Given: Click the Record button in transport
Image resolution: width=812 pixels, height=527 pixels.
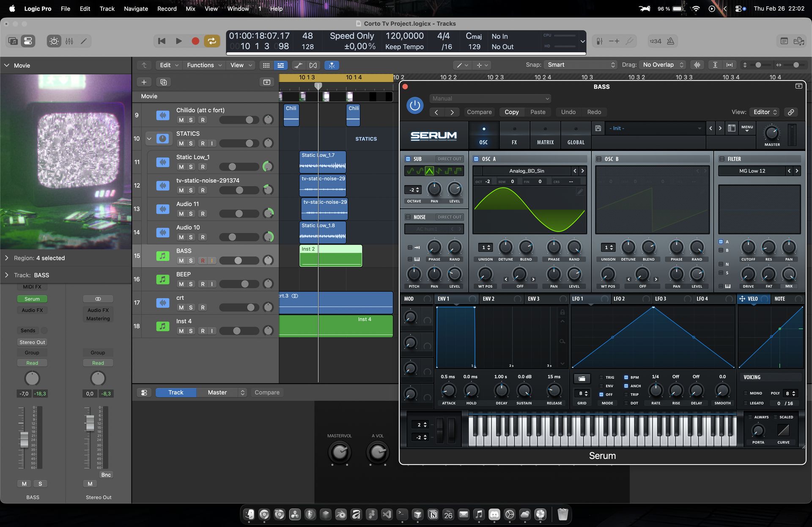Looking at the screenshot, I should pyautogui.click(x=195, y=41).
